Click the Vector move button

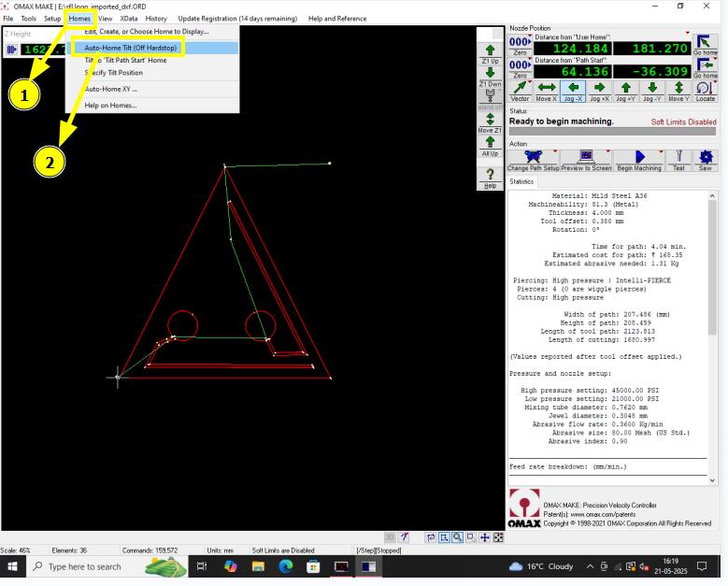click(x=520, y=91)
